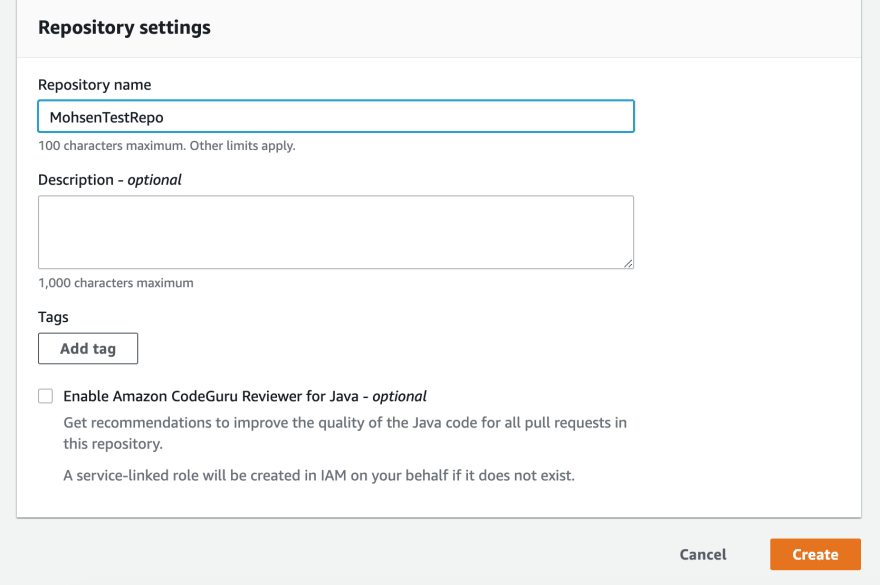Click the '100 characters maximum' hint text

coord(112,145)
